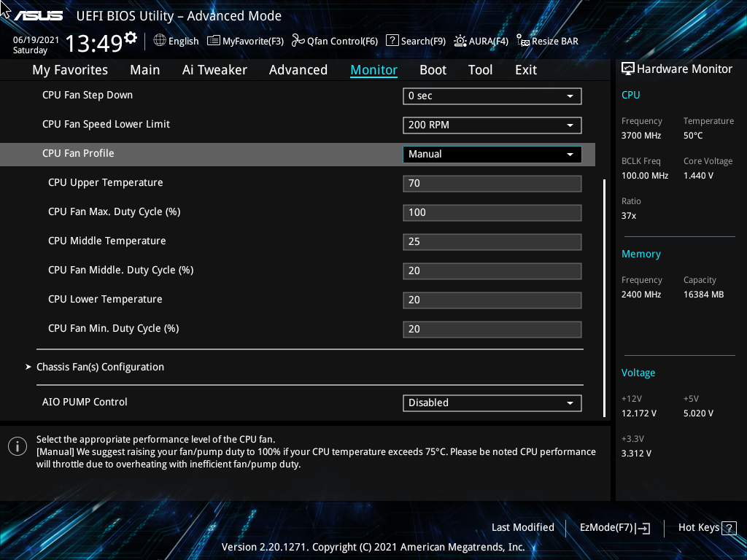Open Hot Keys with the keyboard icon
The height and width of the screenshot is (560, 747).
(x=730, y=527)
